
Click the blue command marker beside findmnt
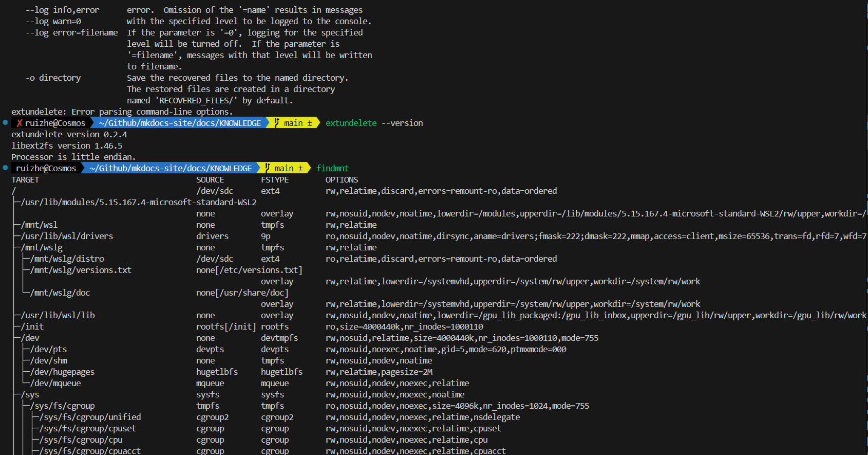click(x=5, y=168)
